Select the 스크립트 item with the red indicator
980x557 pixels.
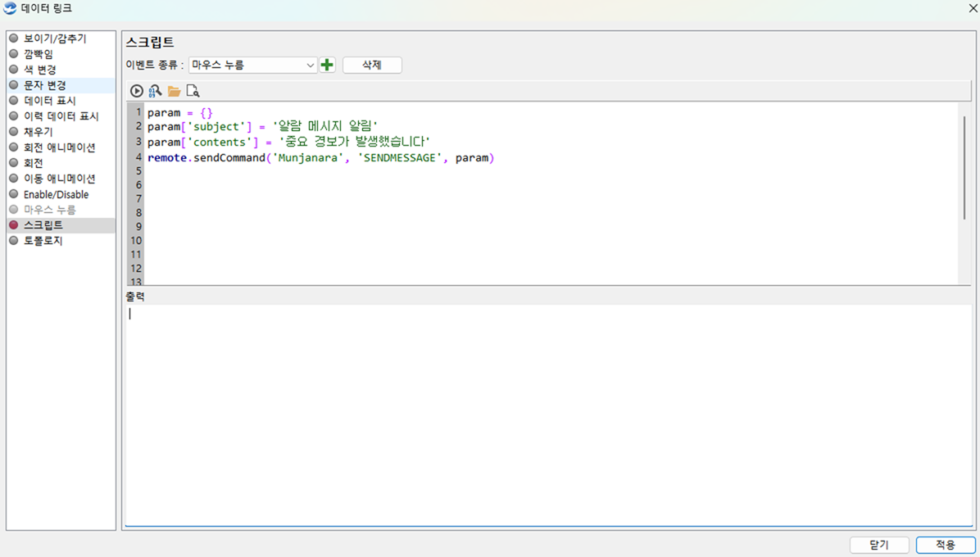(43, 225)
